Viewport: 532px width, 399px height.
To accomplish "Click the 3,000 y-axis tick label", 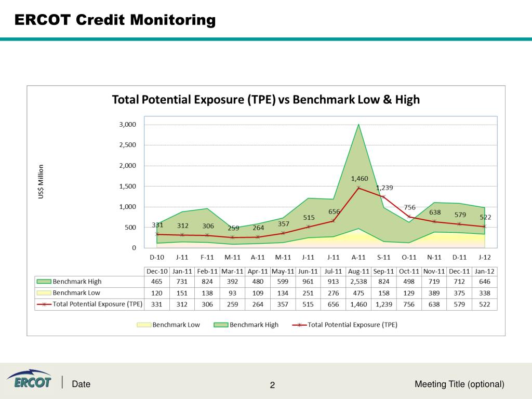I will point(128,125).
